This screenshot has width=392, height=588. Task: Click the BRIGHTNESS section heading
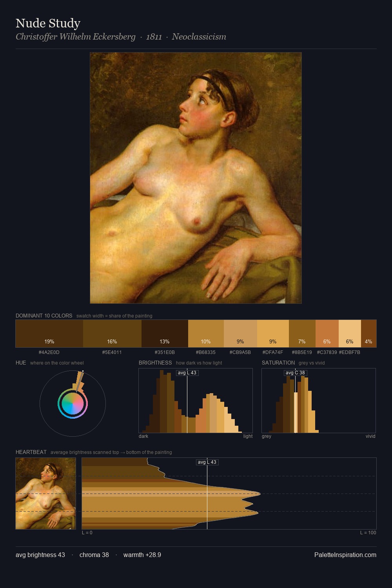coord(155,363)
